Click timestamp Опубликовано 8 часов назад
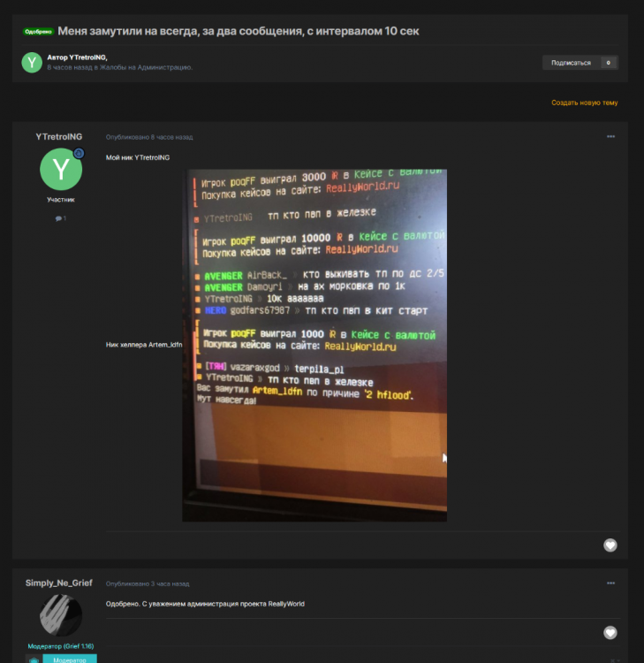 (x=149, y=137)
